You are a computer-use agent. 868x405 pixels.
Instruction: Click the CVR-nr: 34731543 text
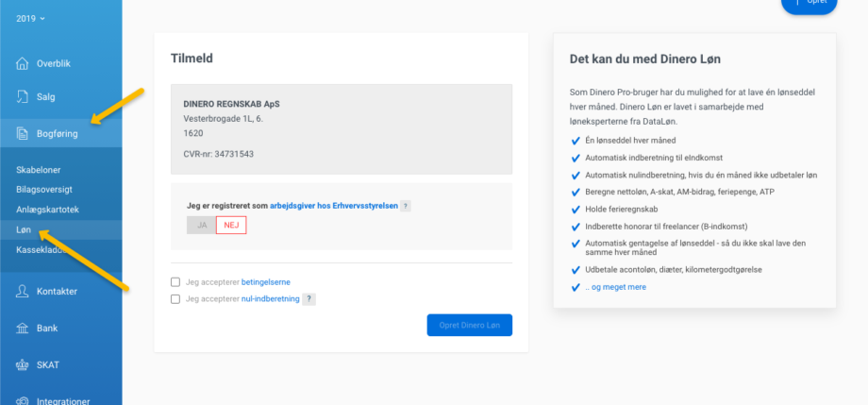(219, 154)
